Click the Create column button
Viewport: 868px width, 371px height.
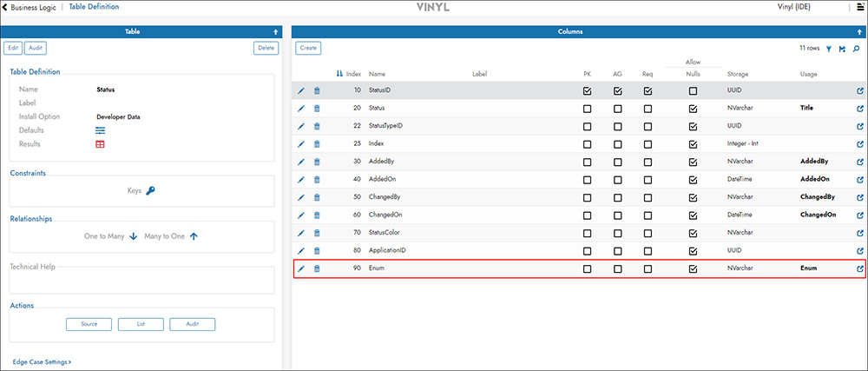(308, 48)
